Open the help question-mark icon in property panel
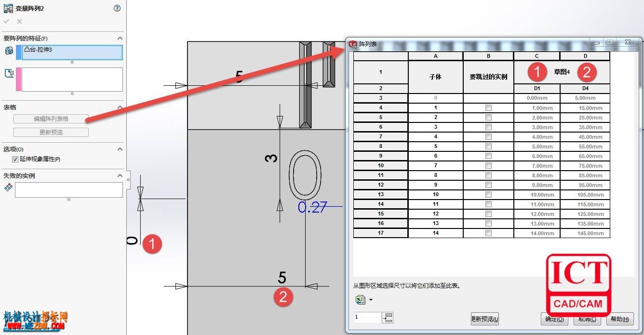The width and height of the screenshot is (644, 335). click(x=117, y=8)
